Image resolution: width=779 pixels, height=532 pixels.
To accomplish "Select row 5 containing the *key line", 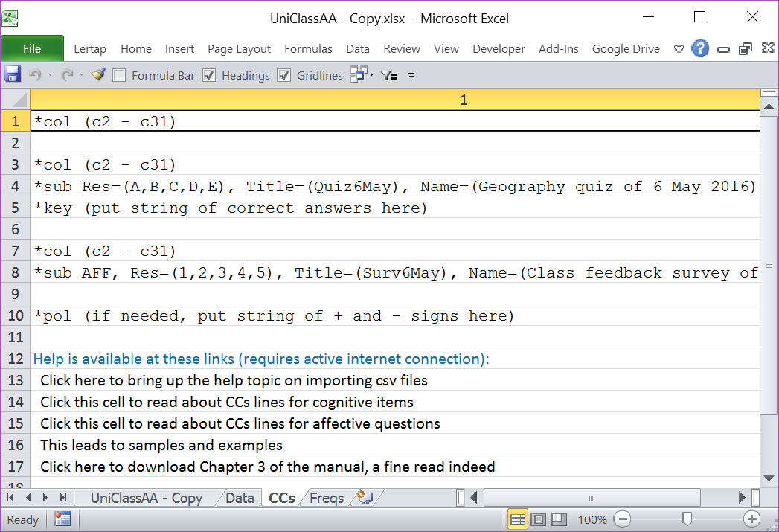I will tap(15, 208).
